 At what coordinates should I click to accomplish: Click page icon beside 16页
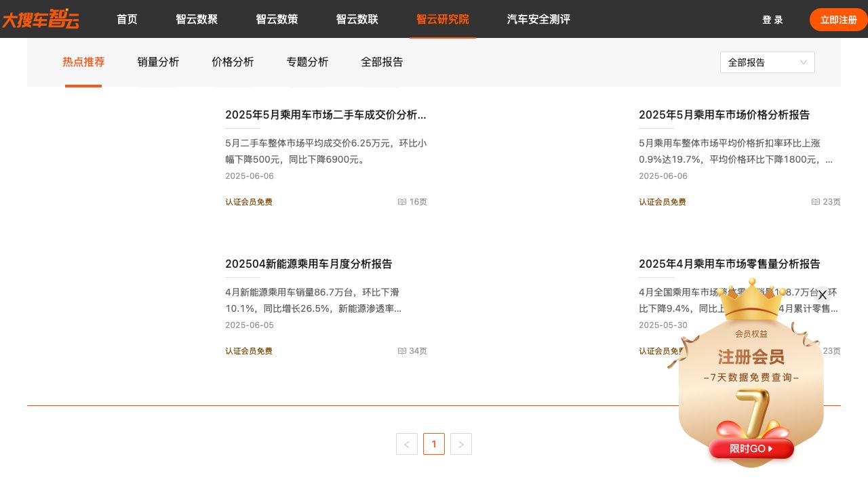click(402, 202)
